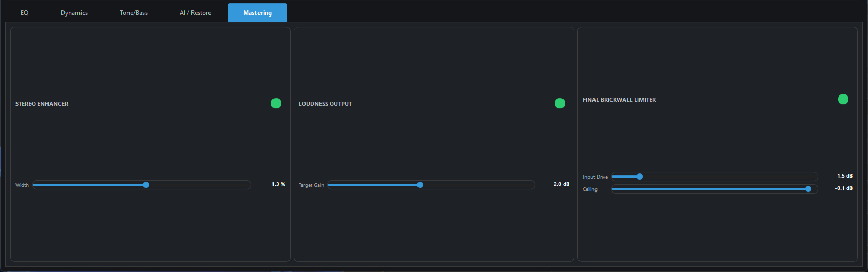Open the Dynamics tab
868x272 pixels.
[74, 13]
